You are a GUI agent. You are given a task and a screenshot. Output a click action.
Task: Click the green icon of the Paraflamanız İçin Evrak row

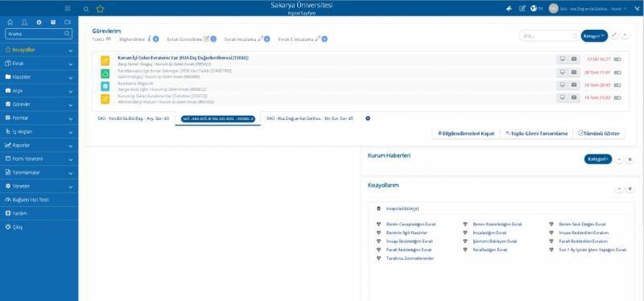point(105,73)
